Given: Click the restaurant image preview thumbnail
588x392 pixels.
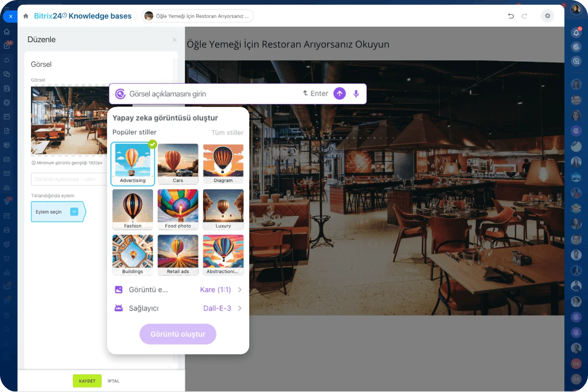Looking at the screenshot, I should pyautogui.click(x=69, y=120).
